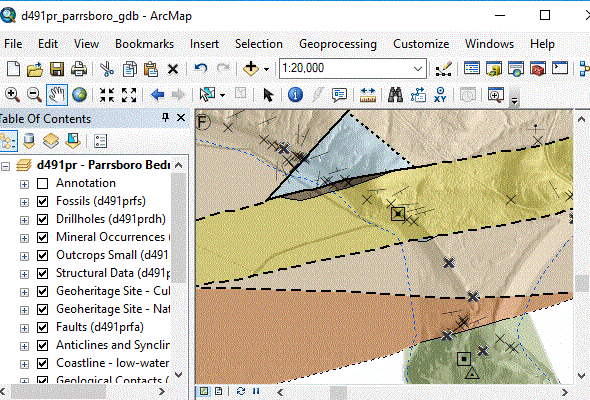List By Selection icon

[x=73, y=141]
